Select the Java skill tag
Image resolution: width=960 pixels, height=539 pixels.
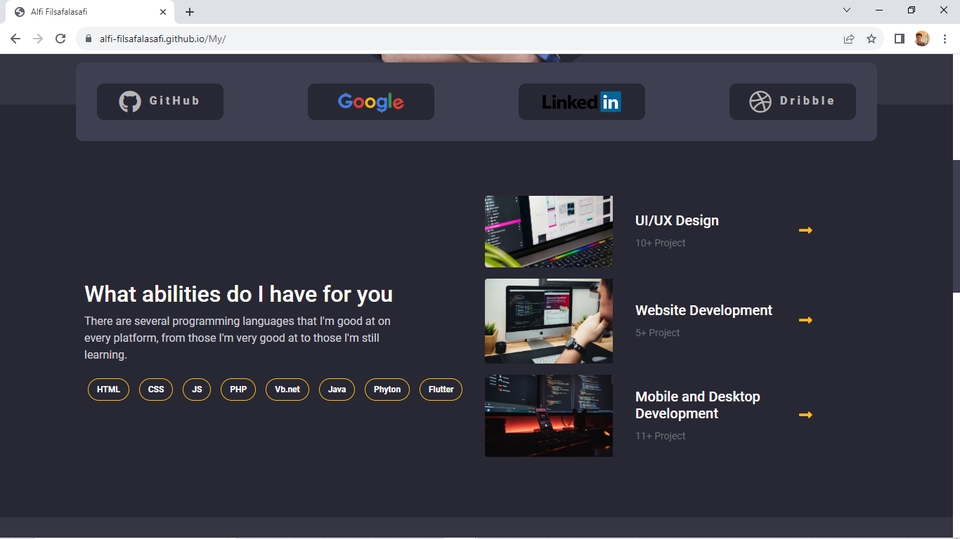pos(337,390)
